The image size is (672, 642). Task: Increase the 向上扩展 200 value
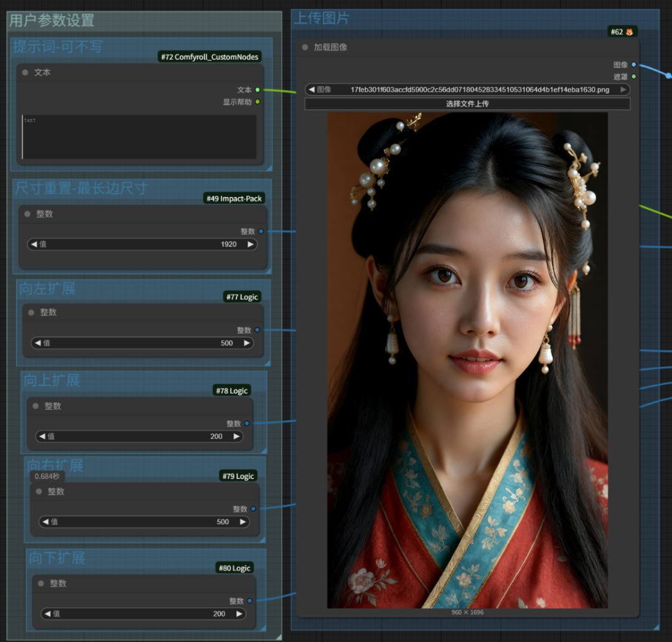(236, 436)
